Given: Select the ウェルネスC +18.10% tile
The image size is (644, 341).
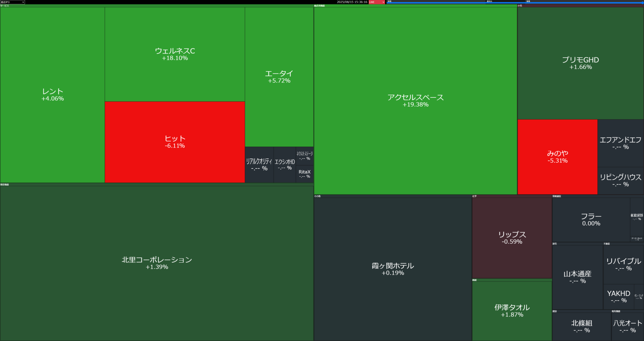Looking at the screenshot, I should click(x=175, y=54).
